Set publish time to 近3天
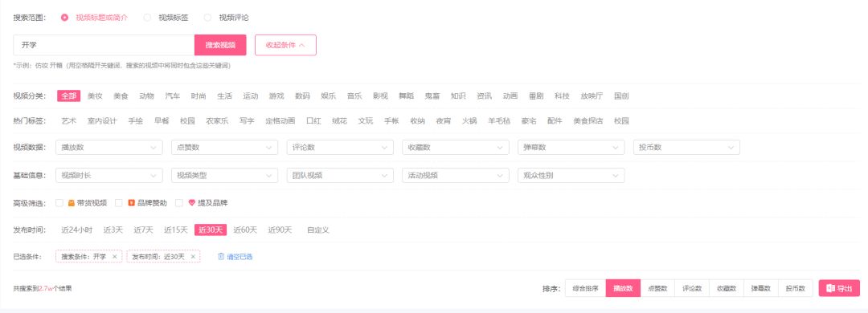Screen dimensions: 868x313 click(113, 230)
